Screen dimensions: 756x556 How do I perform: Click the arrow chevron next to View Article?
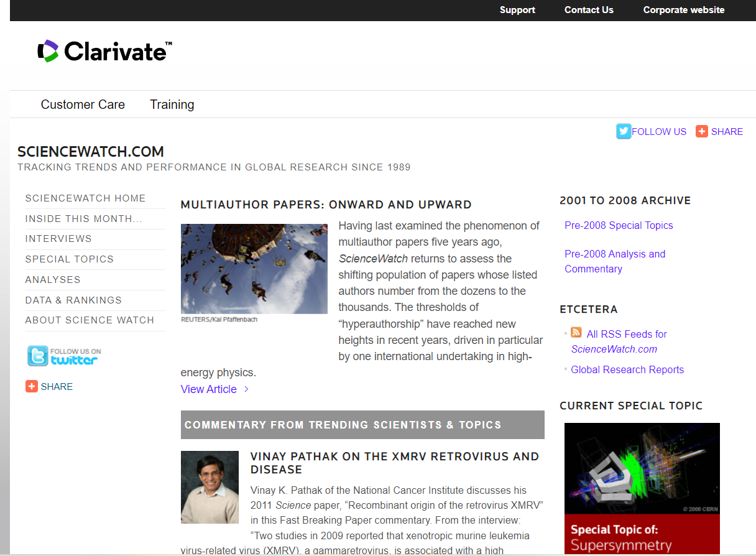pos(246,389)
